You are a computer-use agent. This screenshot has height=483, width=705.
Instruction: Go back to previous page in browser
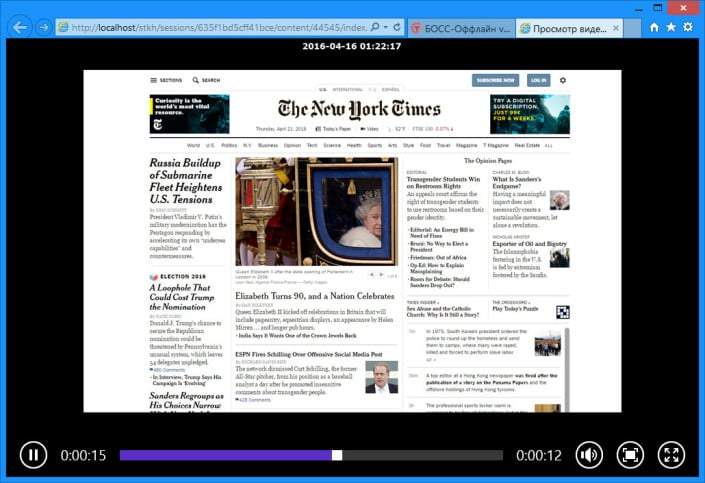pos(19,27)
